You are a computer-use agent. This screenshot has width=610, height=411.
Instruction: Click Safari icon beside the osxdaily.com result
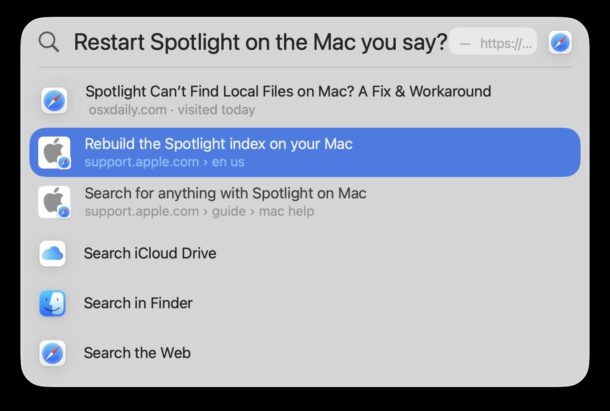coord(53,100)
